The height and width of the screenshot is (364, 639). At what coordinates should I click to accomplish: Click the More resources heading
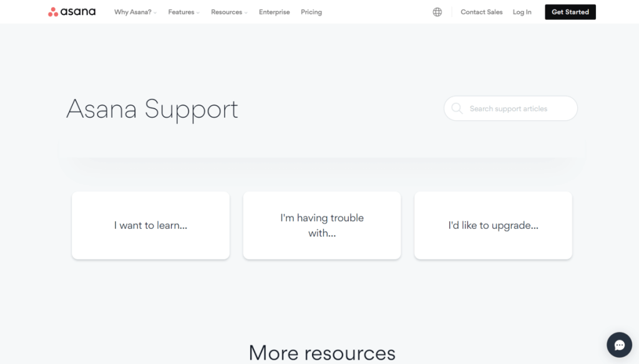point(322,352)
